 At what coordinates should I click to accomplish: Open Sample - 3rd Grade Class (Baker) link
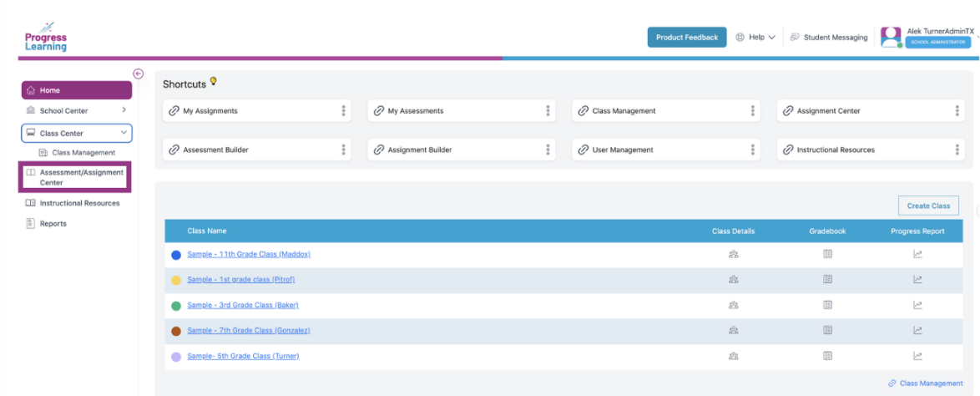243,305
